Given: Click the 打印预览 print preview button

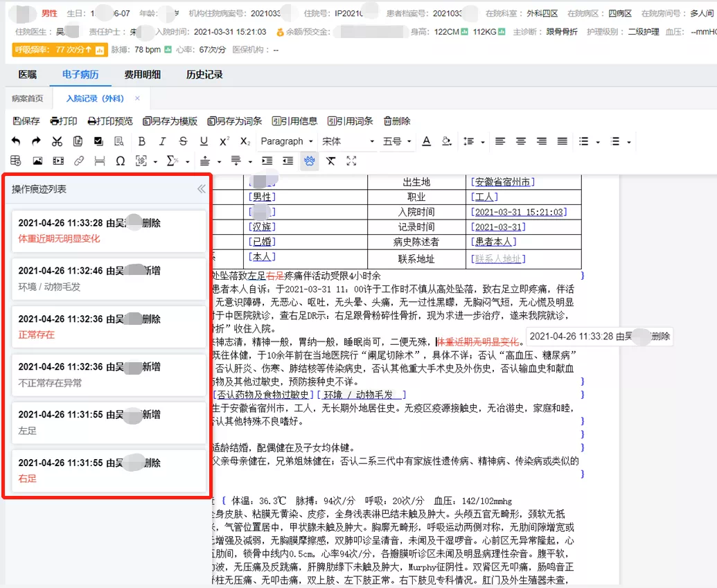Looking at the screenshot, I should click(110, 121).
